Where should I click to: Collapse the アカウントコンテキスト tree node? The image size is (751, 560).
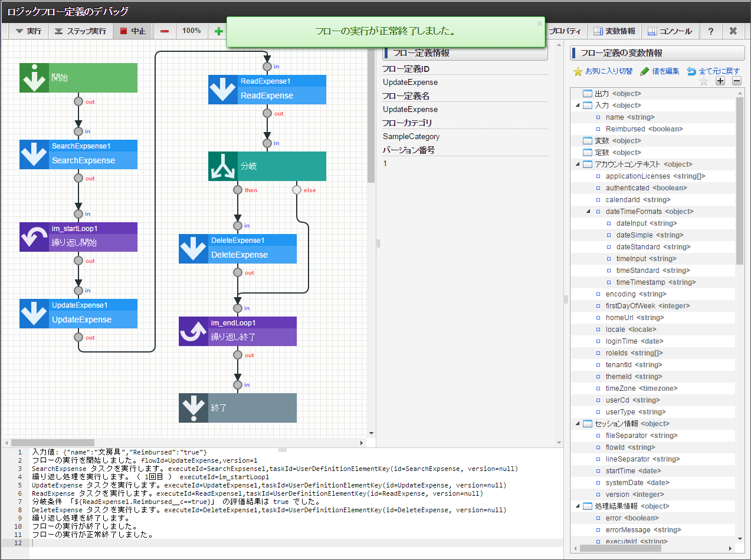(x=578, y=164)
